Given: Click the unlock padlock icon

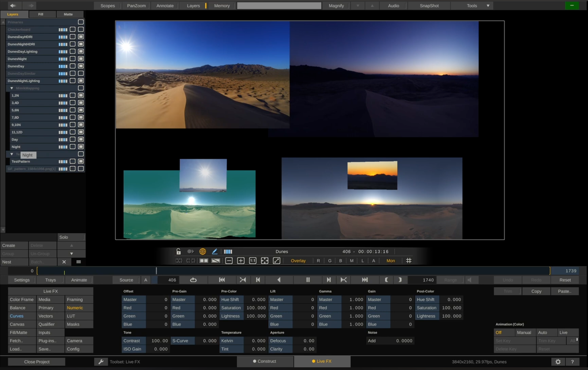Looking at the screenshot, I should coord(178,252).
